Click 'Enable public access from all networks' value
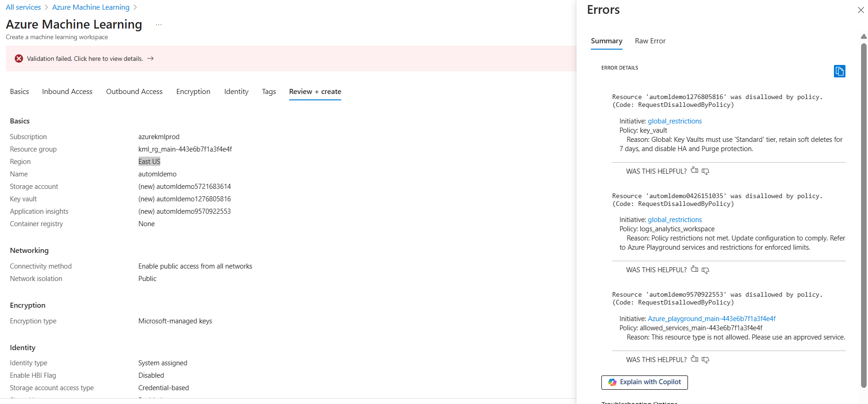The height and width of the screenshot is (404, 868). 195,266
